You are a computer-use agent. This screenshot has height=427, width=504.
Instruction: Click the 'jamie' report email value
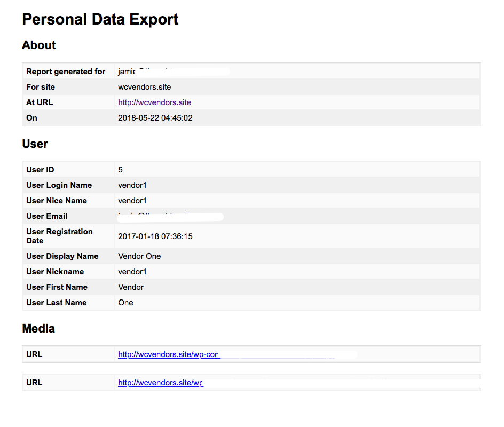(x=127, y=72)
